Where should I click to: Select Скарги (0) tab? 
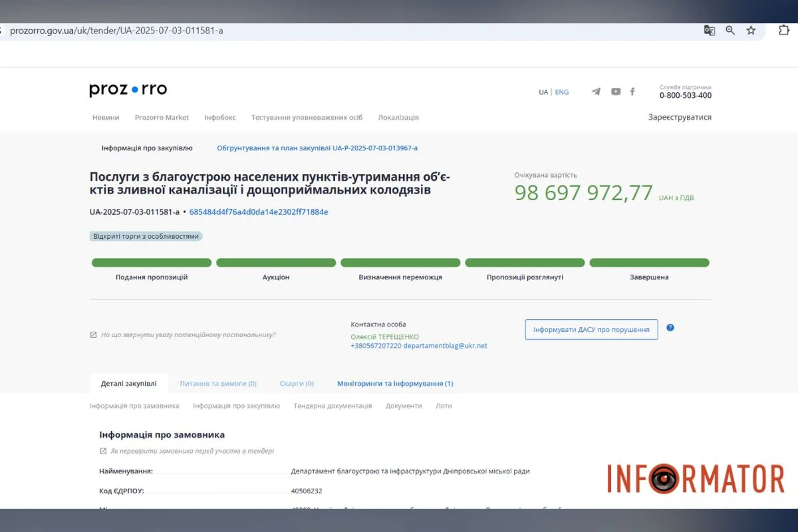[297, 384]
